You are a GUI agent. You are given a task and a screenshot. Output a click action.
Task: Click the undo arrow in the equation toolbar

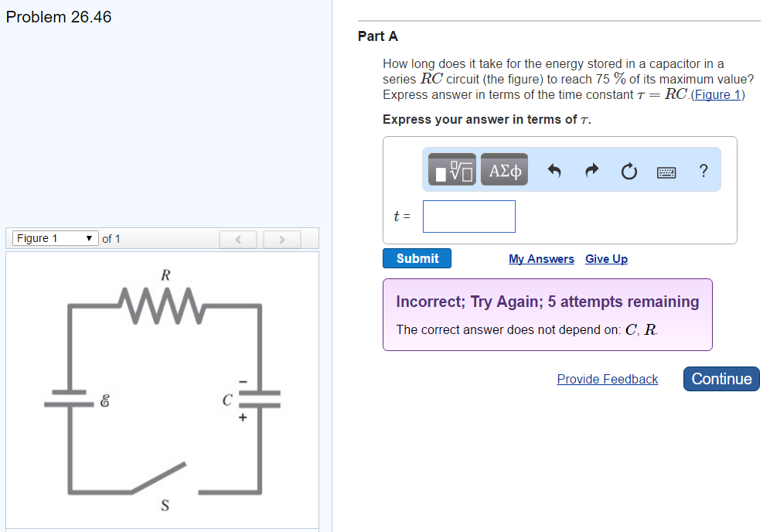554,170
